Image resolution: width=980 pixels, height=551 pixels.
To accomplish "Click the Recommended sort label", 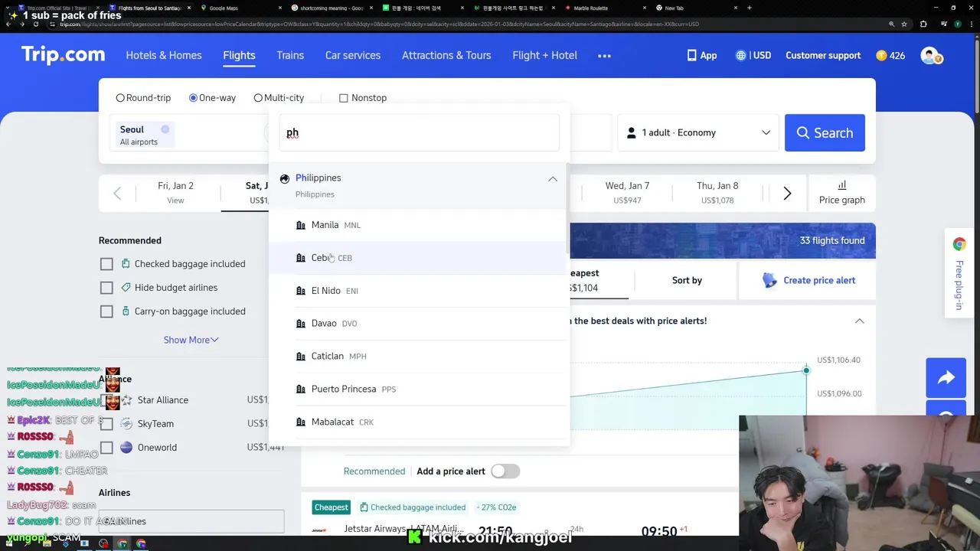I will (374, 471).
